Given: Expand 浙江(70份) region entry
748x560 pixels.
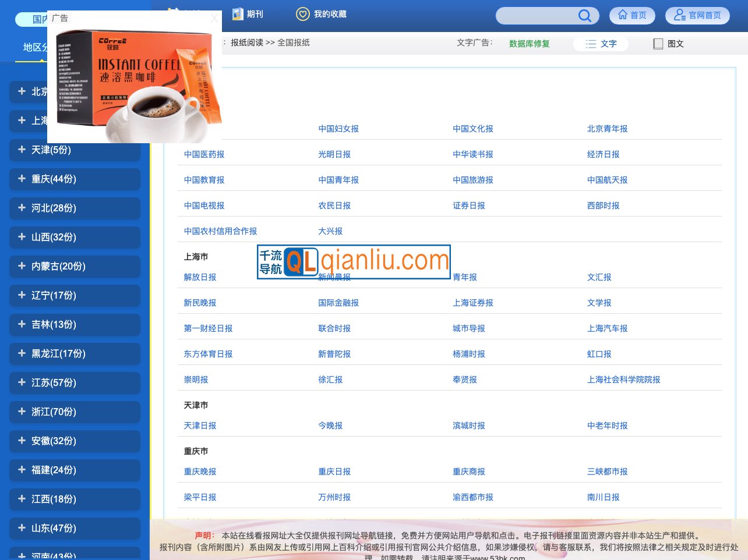Looking at the screenshot, I should coord(75,412).
